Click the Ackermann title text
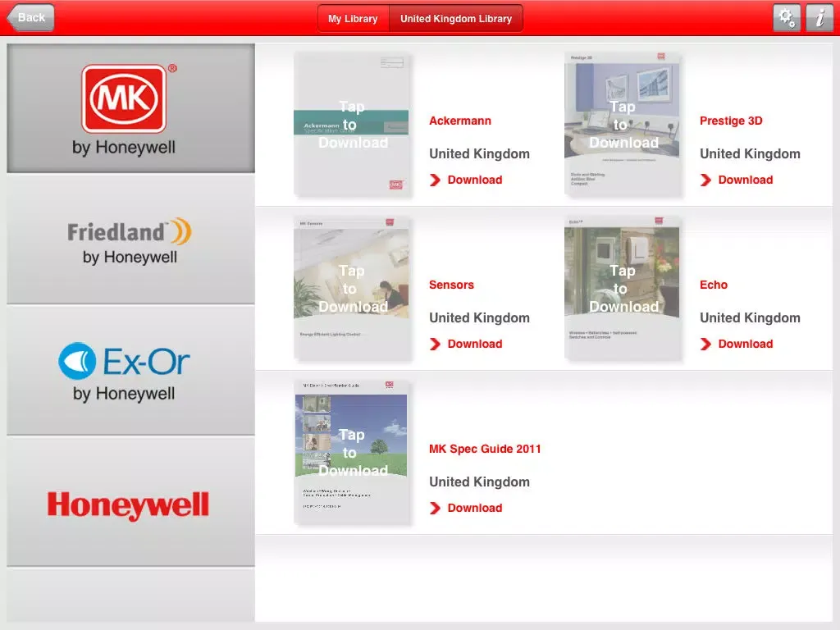Viewport: 840px width, 630px height. 460,121
